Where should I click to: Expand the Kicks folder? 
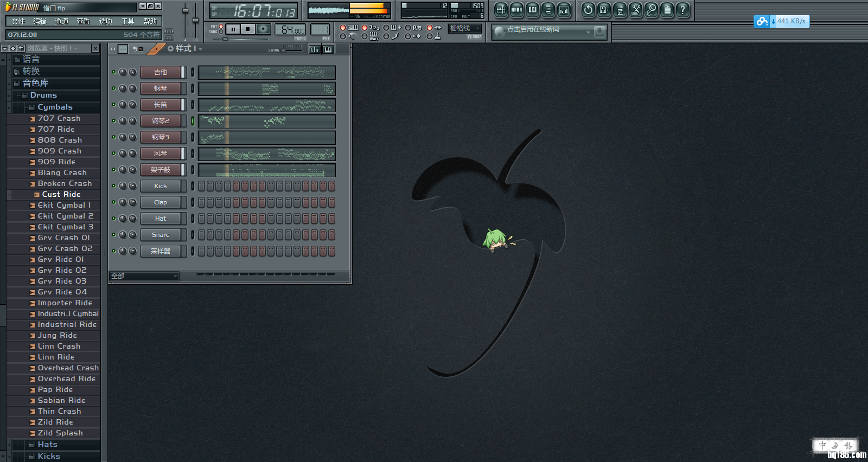(x=9, y=457)
